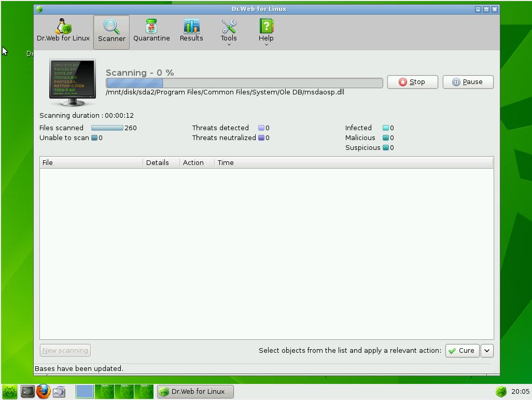
Task: Pause the running scan
Action: pyautogui.click(x=467, y=81)
